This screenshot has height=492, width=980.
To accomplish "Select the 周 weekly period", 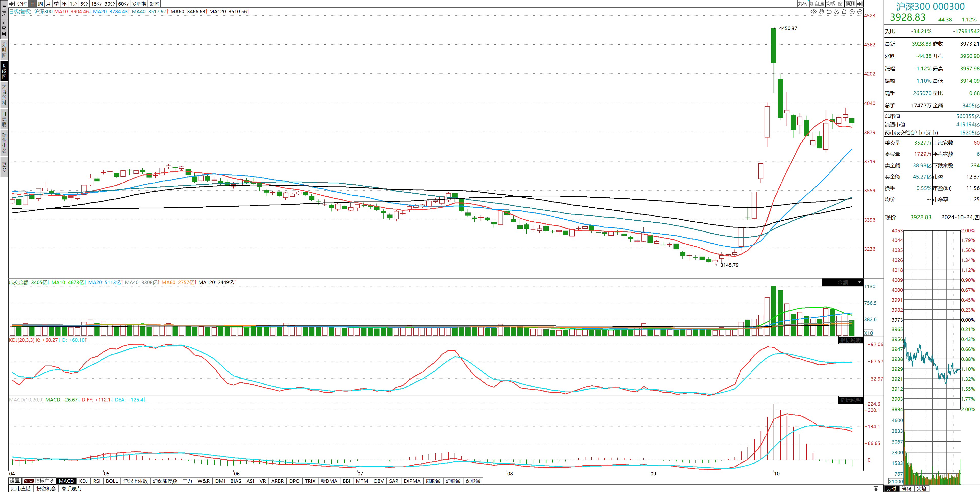I will pyautogui.click(x=40, y=3).
